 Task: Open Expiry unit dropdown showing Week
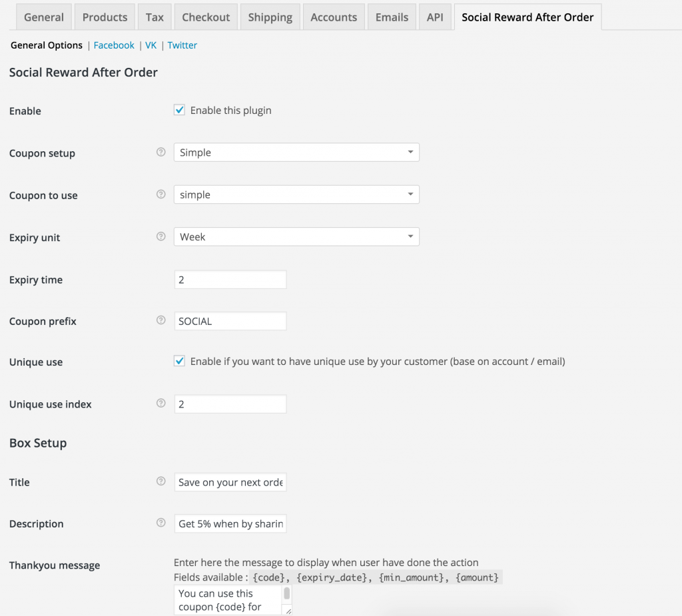(296, 236)
